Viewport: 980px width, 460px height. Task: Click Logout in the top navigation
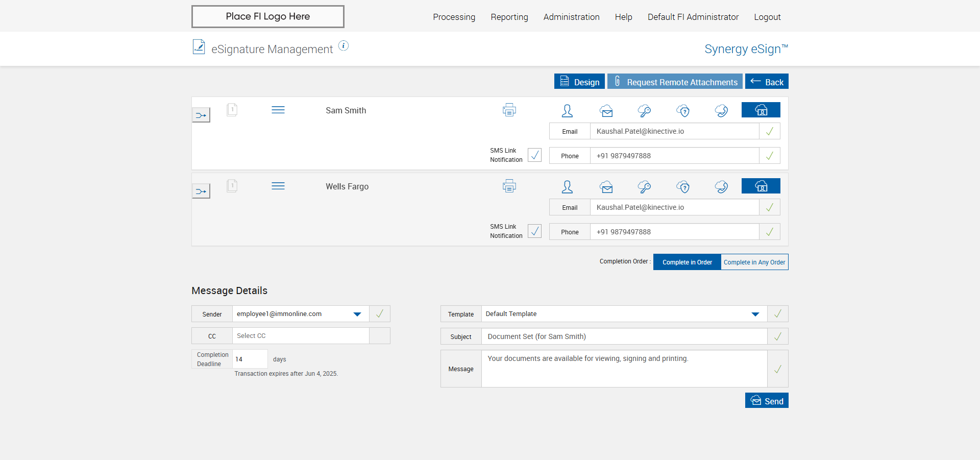point(767,17)
